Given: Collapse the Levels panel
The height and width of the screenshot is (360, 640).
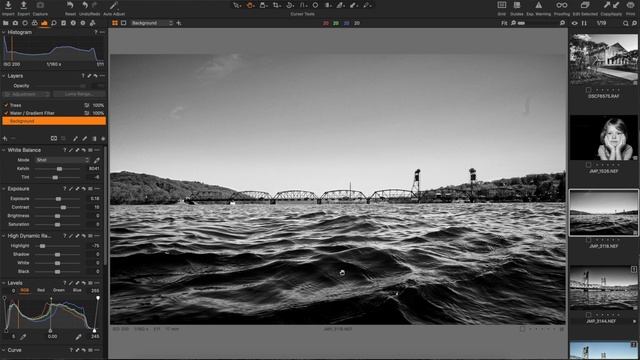Looking at the screenshot, I should pos(4,283).
